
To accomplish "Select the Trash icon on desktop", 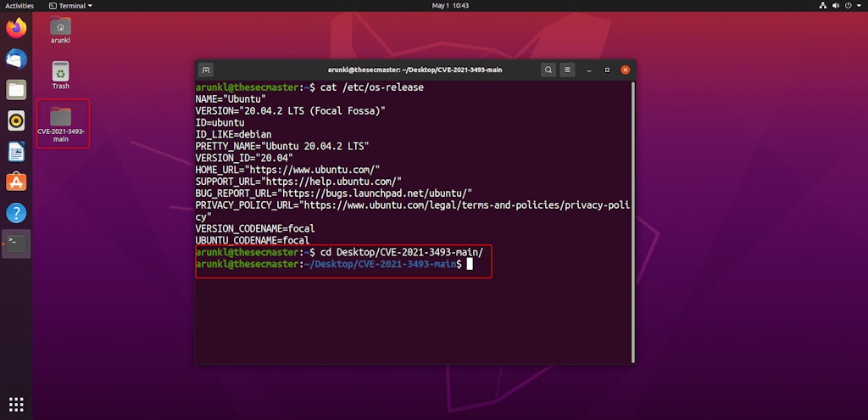I will (60, 76).
